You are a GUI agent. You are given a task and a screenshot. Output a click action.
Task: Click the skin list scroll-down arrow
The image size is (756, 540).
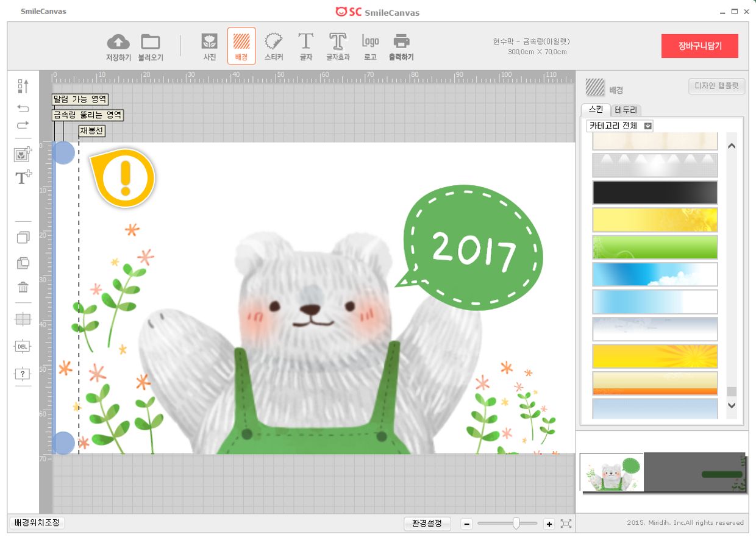coord(732,405)
